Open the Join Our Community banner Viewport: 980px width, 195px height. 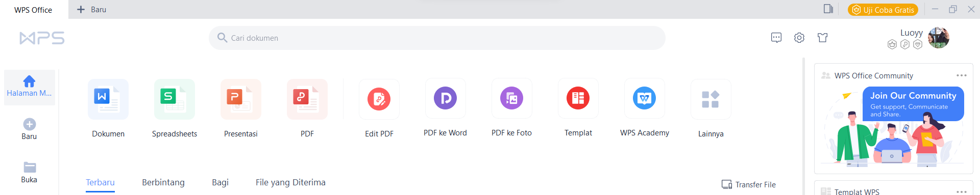[893, 127]
